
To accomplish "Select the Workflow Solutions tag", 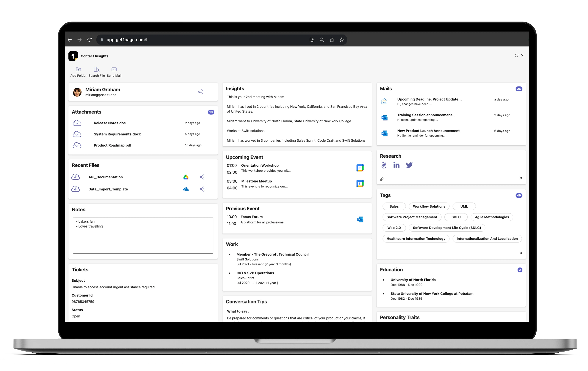I will coord(429,206).
